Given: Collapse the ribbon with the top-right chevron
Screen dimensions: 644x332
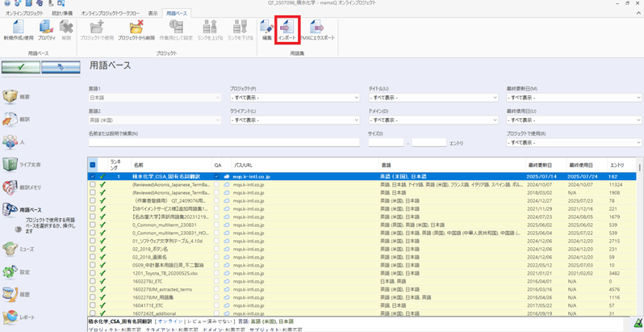Looking at the screenshot, I should pyautogui.click(x=638, y=13).
